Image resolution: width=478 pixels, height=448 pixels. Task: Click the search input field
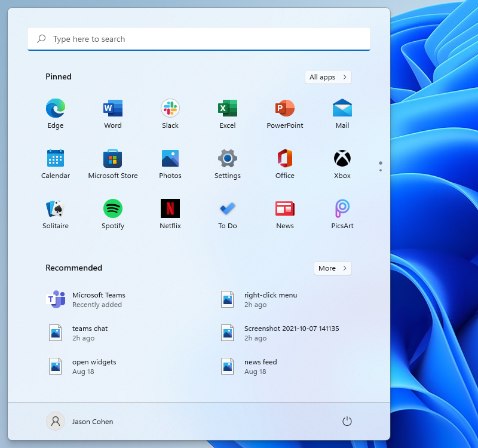[x=199, y=38]
